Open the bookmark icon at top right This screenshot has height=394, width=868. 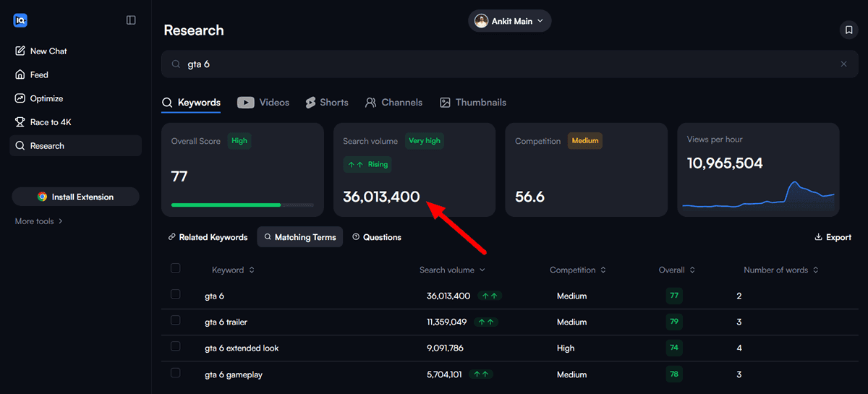click(x=848, y=30)
